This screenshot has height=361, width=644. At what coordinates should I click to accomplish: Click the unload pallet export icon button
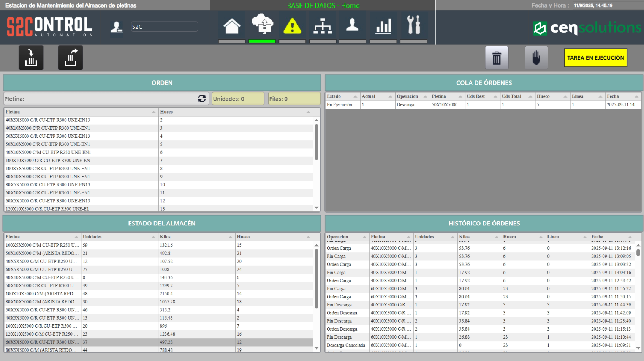tap(70, 58)
